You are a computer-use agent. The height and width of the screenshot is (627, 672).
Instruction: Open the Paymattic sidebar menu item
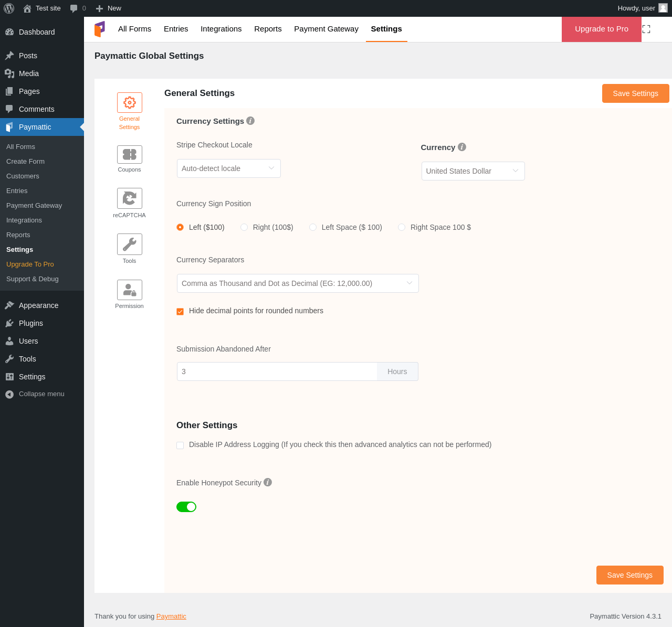coord(42,127)
